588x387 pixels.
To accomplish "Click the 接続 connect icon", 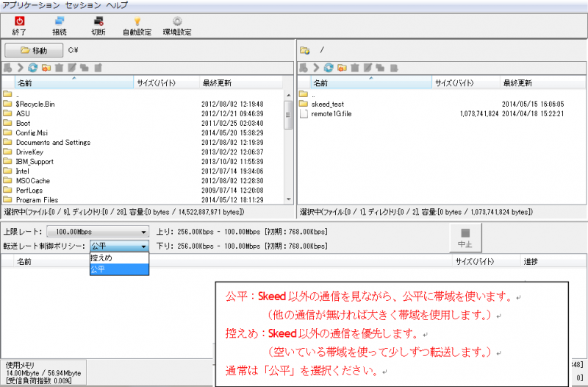I will (x=60, y=21).
